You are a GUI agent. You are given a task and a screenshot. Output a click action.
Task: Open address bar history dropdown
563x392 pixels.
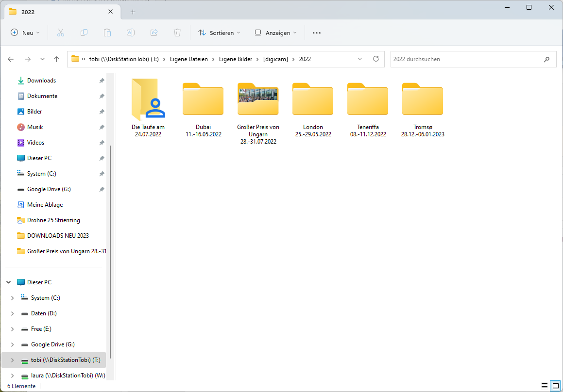[x=360, y=59]
